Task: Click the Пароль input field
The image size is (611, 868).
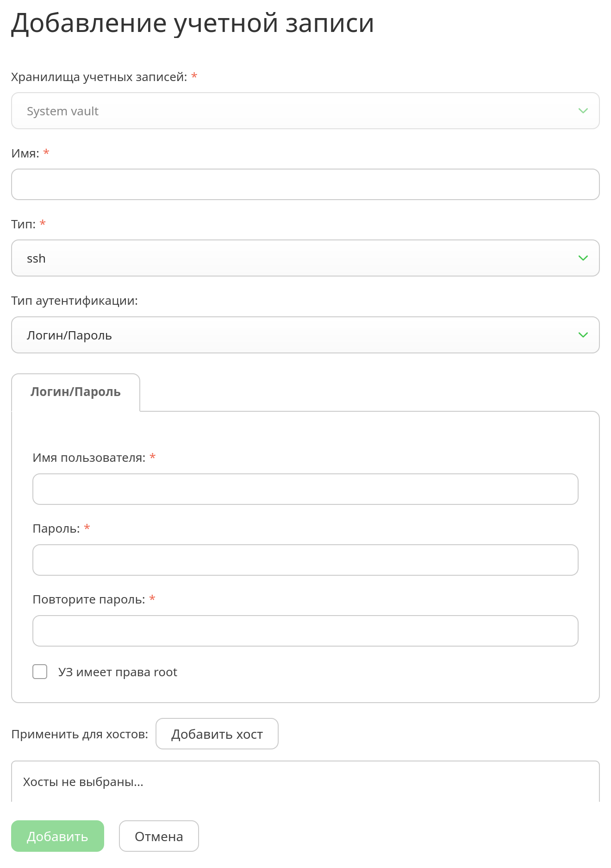Action: (x=305, y=560)
